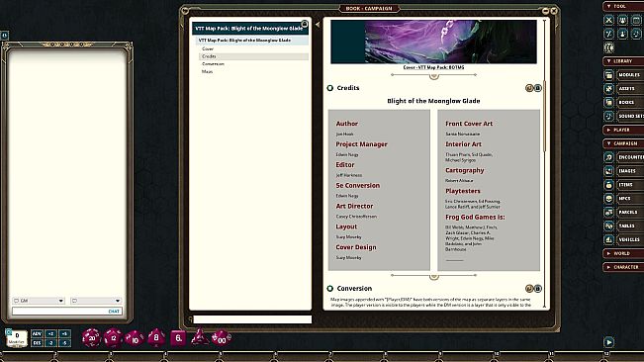Viewport: 644px width, 362px height.
Task: Open the Images campaign icon
Action: coord(608,171)
